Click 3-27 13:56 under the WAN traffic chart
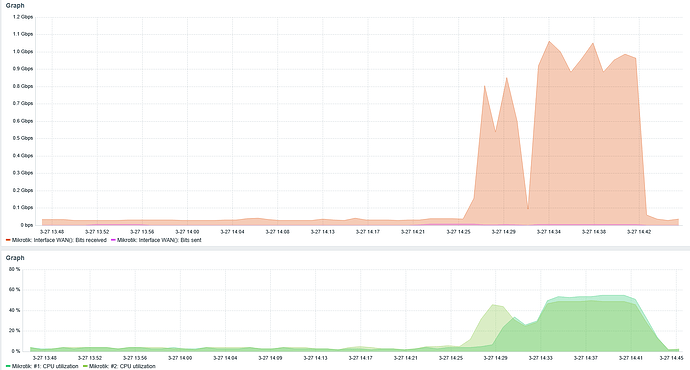 pyautogui.click(x=142, y=232)
